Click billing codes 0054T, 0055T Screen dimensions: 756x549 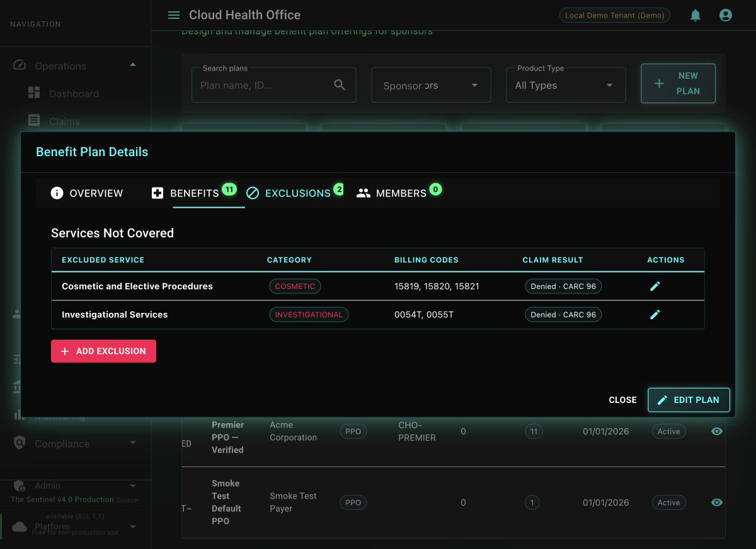click(424, 315)
